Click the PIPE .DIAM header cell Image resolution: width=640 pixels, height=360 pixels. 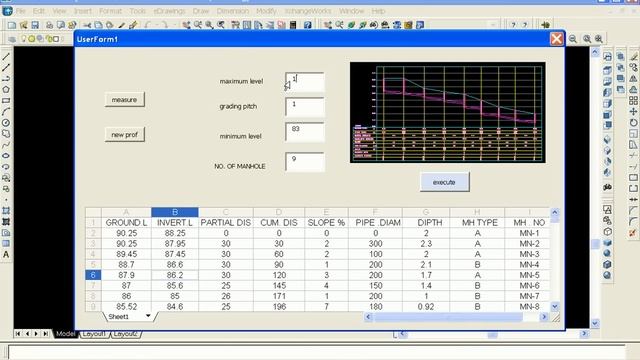tap(376, 223)
